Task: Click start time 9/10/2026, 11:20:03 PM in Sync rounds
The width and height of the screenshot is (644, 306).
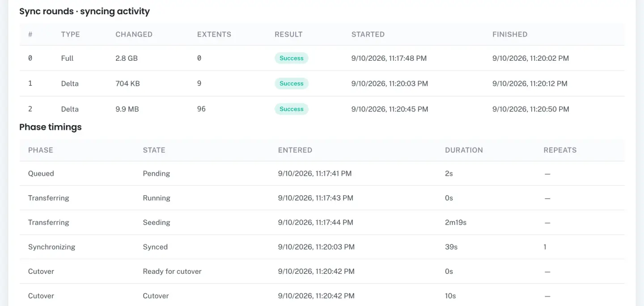Action: click(390, 84)
